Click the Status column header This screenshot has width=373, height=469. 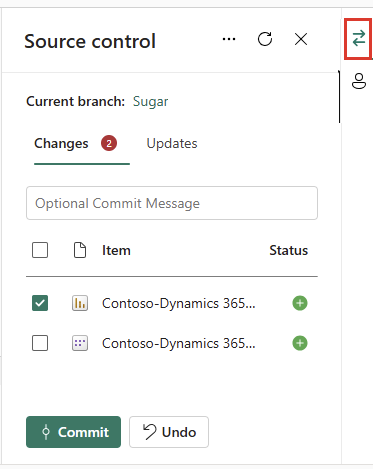(289, 250)
